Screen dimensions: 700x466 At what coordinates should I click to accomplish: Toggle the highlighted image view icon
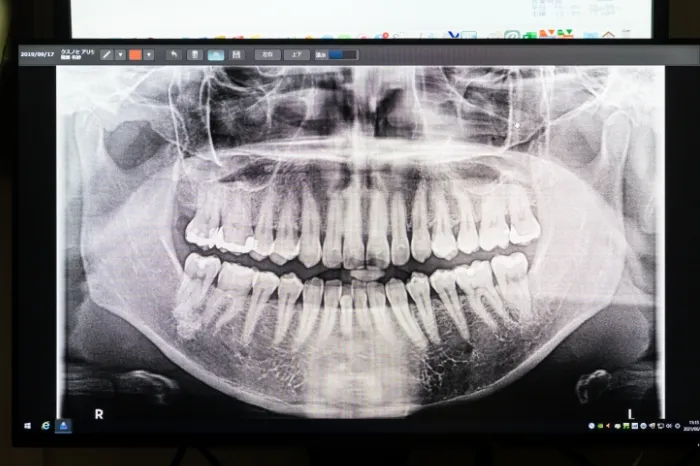pyautogui.click(x=215, y=54)
